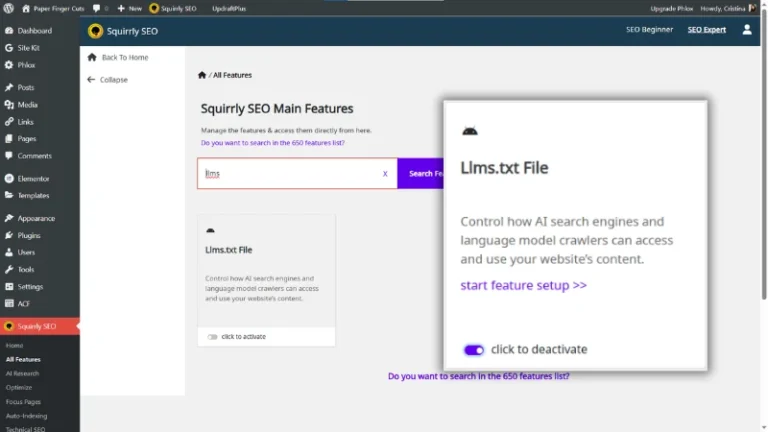Click the home icon in breadcrumb
Screen dimensions: 768x432
click(202, 75)
